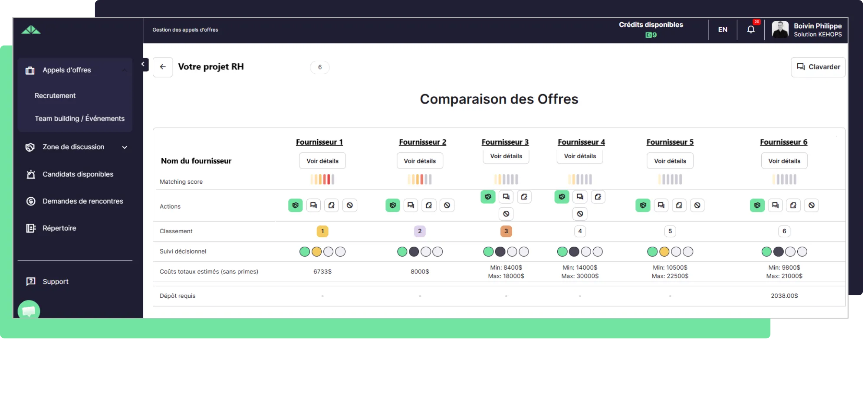Collapse the Appels d'offres section

click(x=125, y=70)
